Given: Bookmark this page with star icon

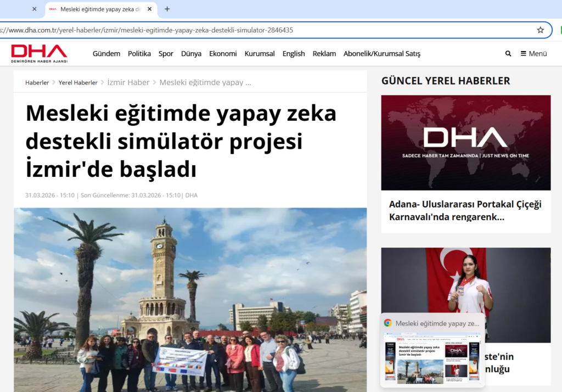Looking at the screenshot, I should [540, 30].
